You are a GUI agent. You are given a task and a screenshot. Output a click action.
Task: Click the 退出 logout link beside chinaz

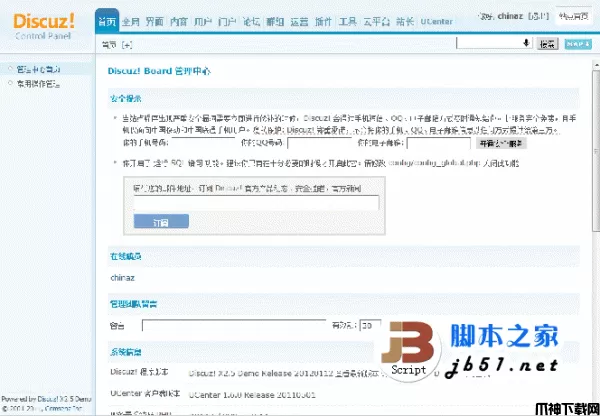[538, 16]
